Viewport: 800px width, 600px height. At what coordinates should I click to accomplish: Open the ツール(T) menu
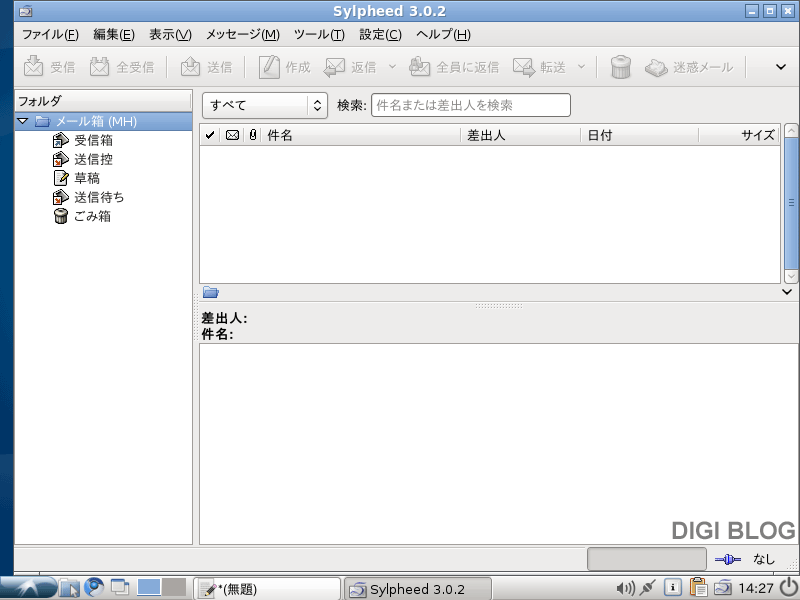(319, 35)
